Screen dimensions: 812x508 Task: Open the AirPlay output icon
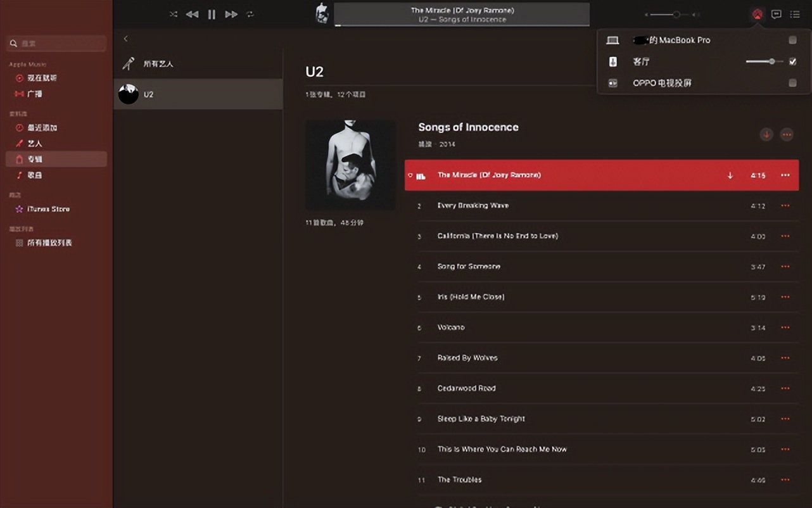(757, 14)
